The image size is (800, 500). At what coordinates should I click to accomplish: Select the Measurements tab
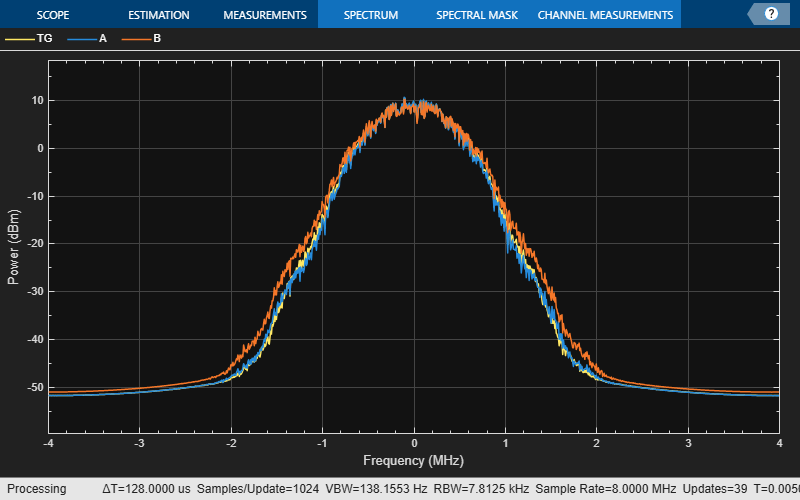pyautogui.click(x=264, y=15)
